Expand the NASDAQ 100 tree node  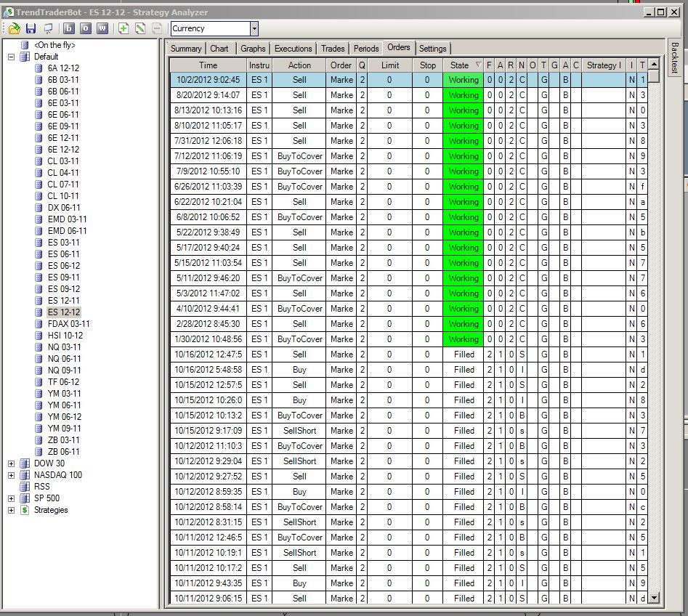(12, 475)
